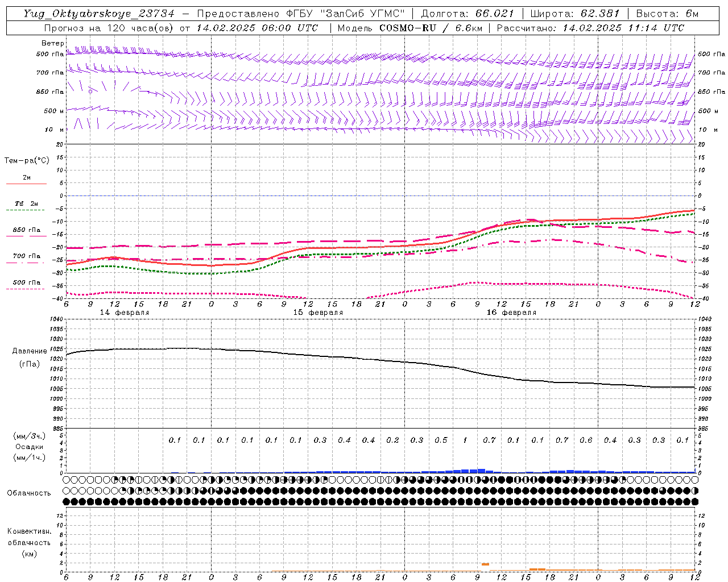Click the (км) convective cloud unit label
The image size is (728, 582).
tap(29, 554)
